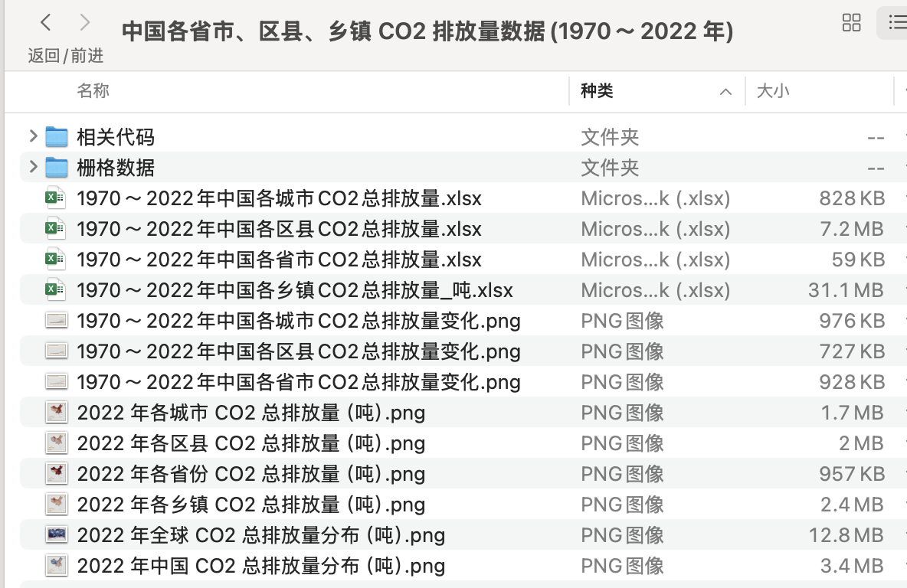Select 1970～2022年中国各城市CO2总排放量变化.png file
907x588 pixels.
coord(299,321)
